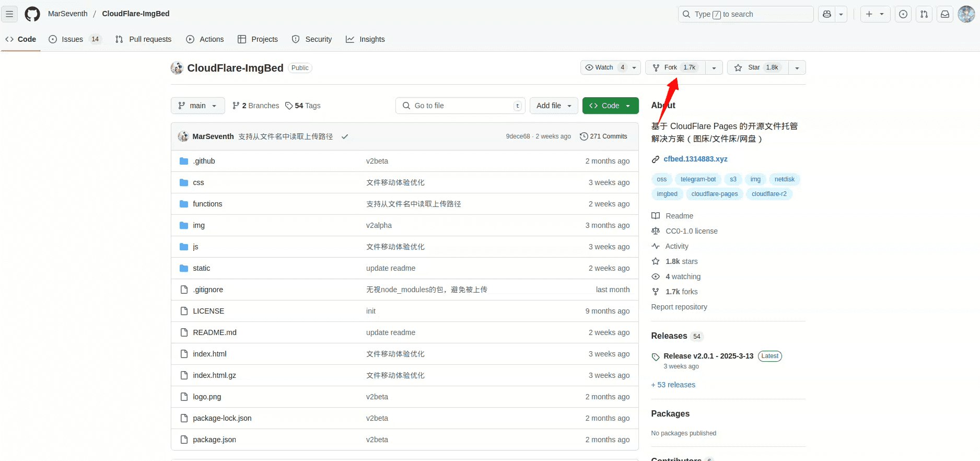Open the css folder
Screen dimensions: 980x461
199,182
